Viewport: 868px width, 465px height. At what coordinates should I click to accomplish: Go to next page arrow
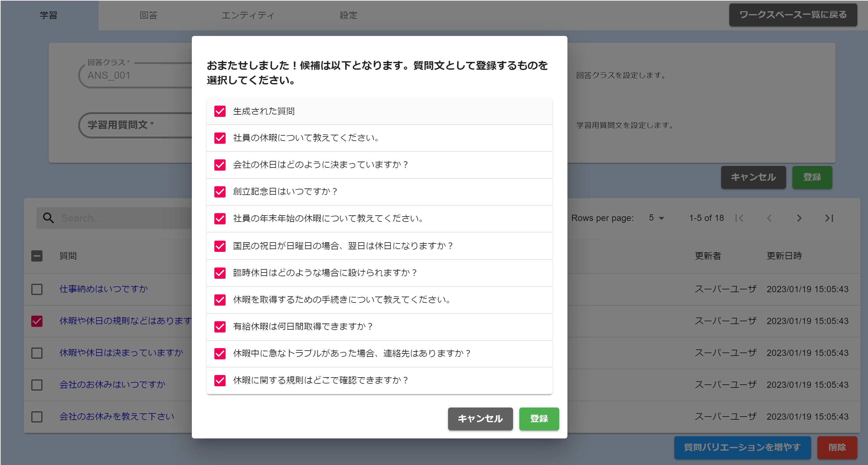[799, 218]
